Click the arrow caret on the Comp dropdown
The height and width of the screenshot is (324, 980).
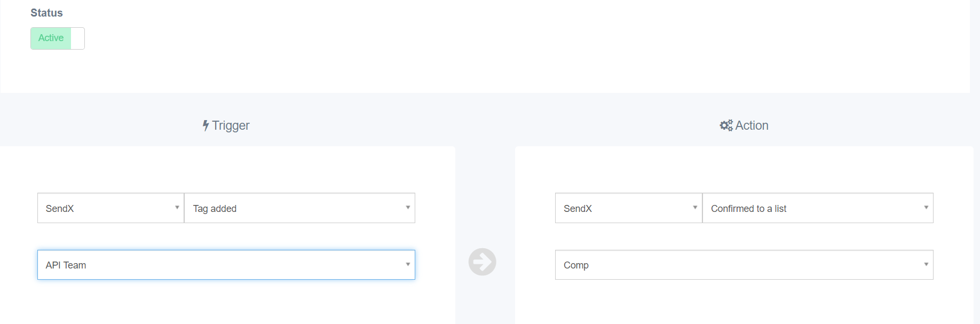pyautogui.click(x=926, y=264)
